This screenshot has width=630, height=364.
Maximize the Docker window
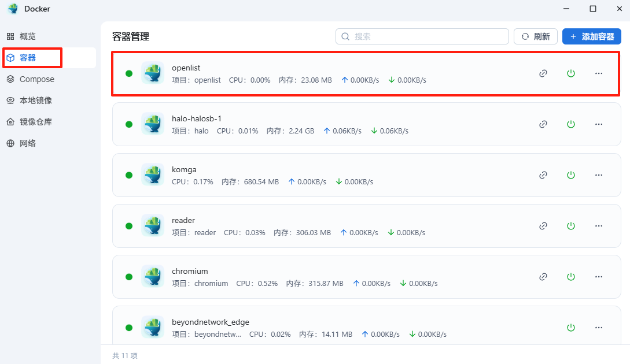click(592, 9)
